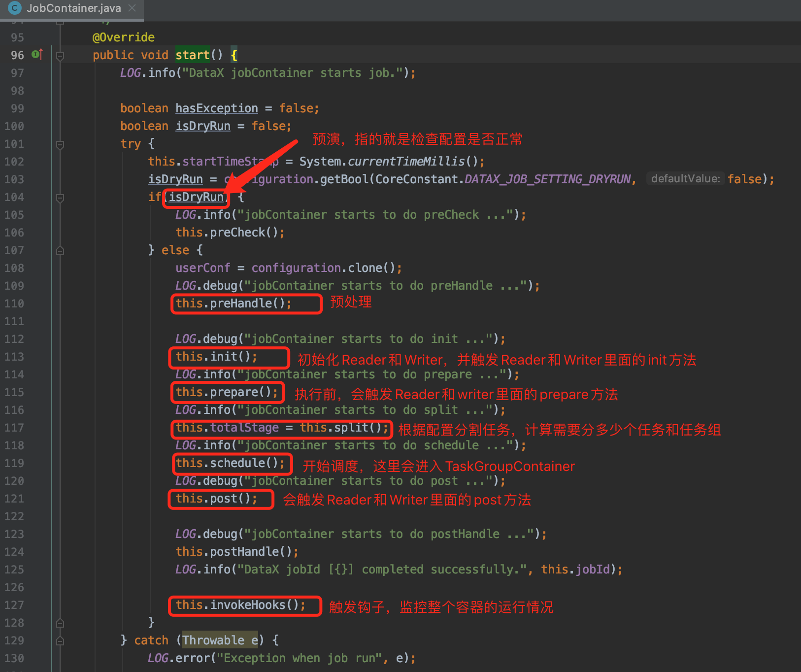Click the DATAX_JOB_SETTING_DRYRUN constant
This screenshot has height=672, width=801.
coord(548,179)
